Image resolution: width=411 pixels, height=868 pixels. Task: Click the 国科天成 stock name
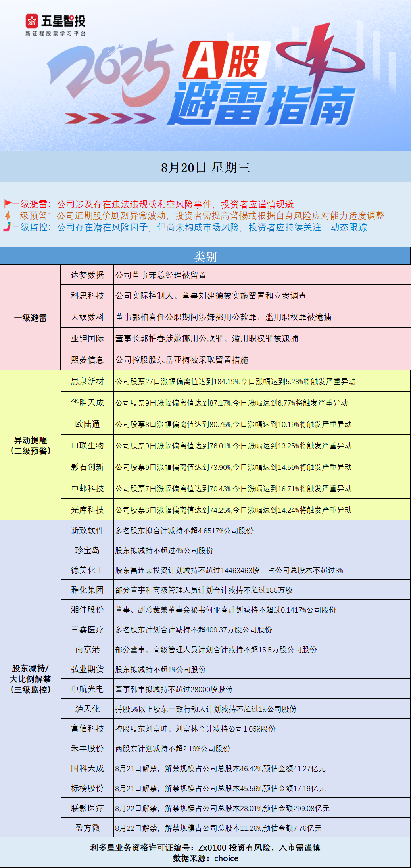pos(87,768)
